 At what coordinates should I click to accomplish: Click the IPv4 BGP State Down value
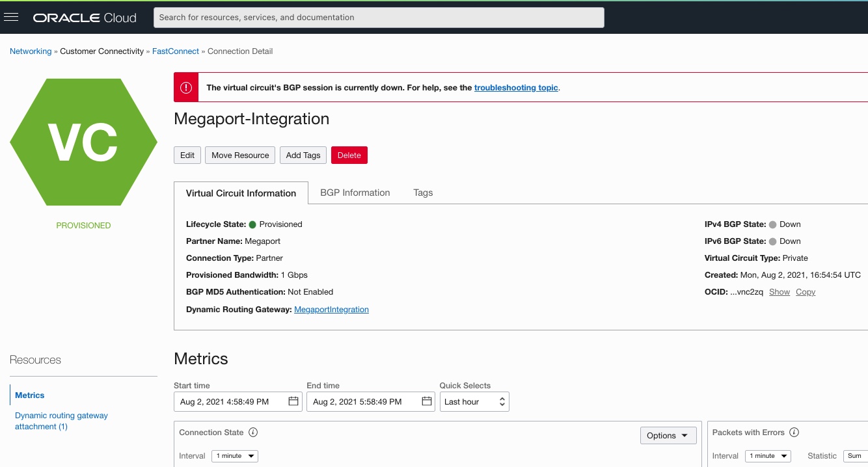tap(790, 224)
